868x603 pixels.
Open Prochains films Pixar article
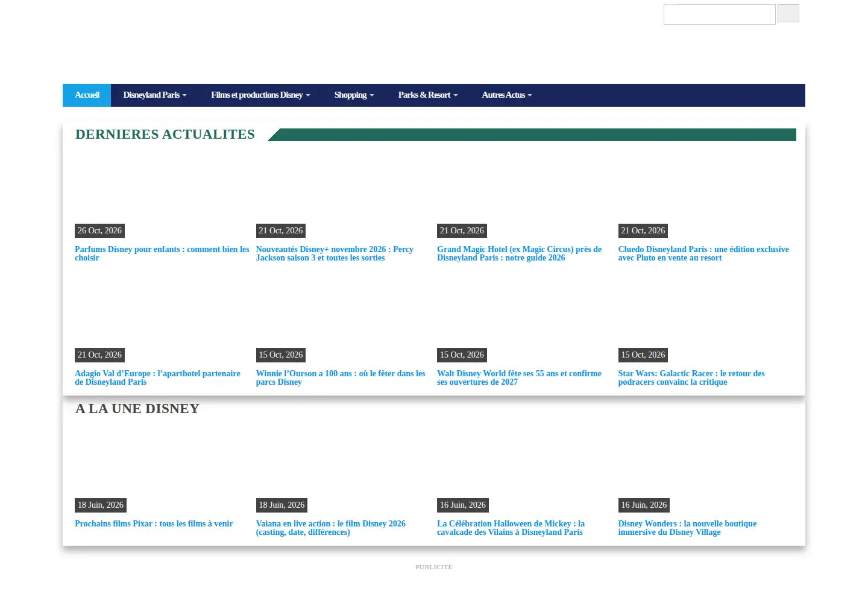click(154, 523)
